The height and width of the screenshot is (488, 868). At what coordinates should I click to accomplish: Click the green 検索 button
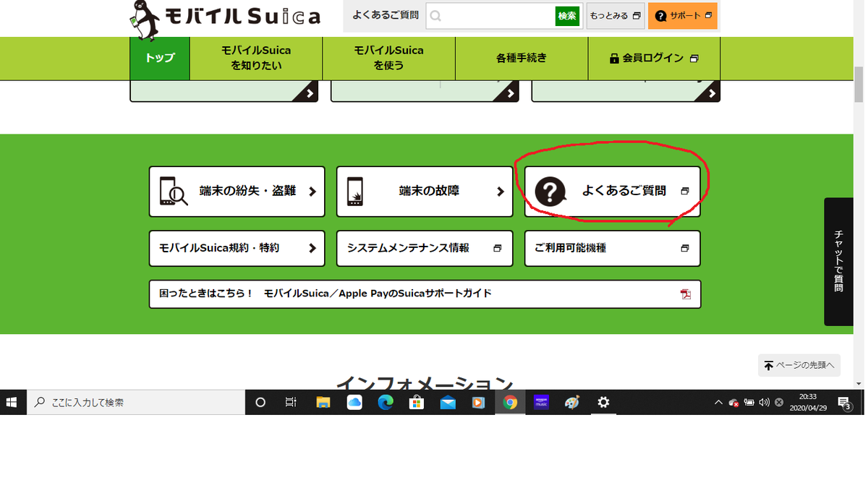(x=568, y=16)
